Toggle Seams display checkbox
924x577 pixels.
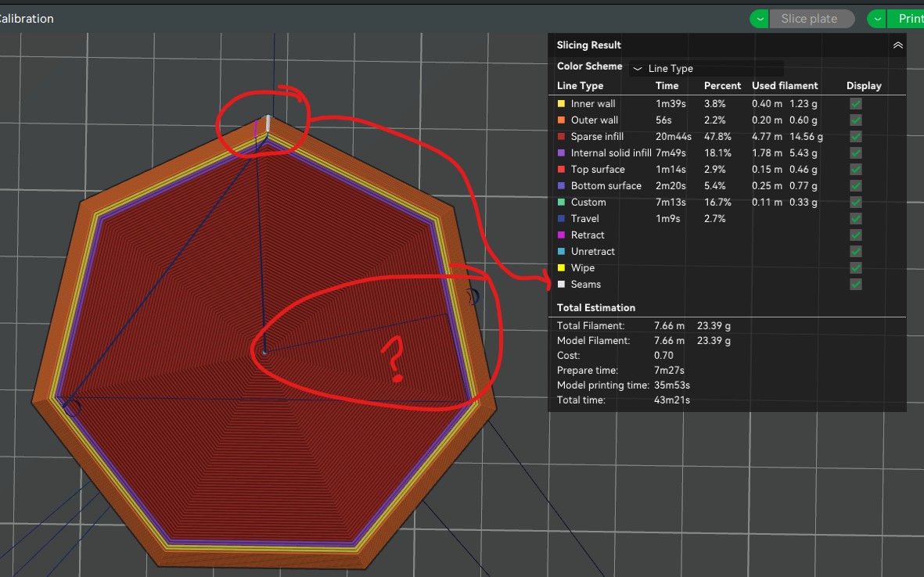click(x=856, y=285)
